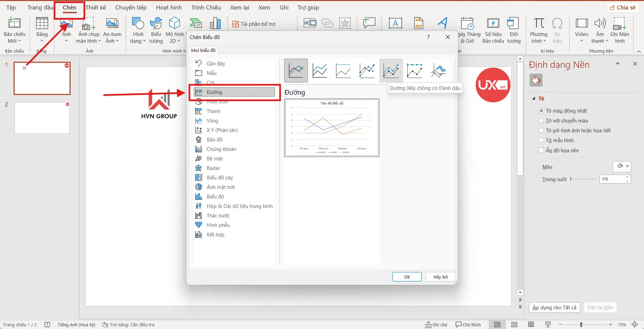Pick the 3D line chart subtype
Image resolution: width=644 pixels, height=329 pixels.
(438, 71)
